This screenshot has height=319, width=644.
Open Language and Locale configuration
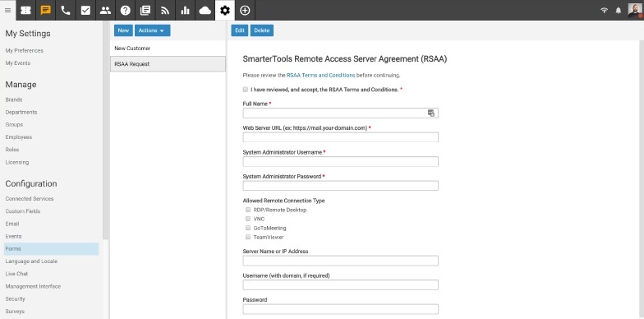point(31,261)
